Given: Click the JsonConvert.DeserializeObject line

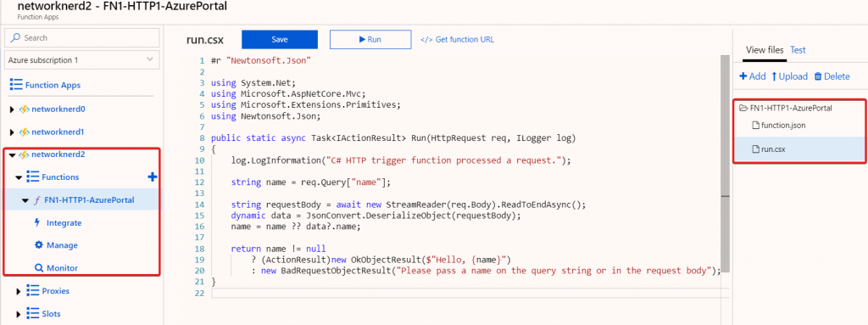Looking at the screenshot, I should (376, 216).
